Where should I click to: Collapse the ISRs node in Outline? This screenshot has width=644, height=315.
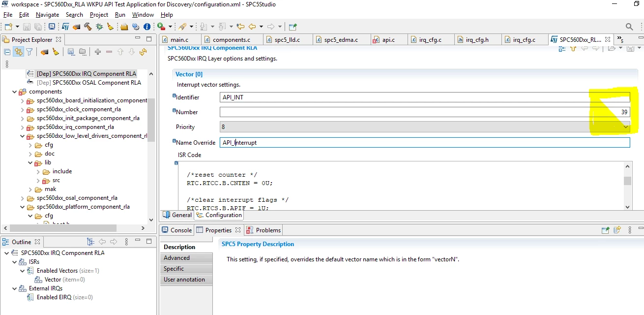pyautogui.click(x=15, y=262)
